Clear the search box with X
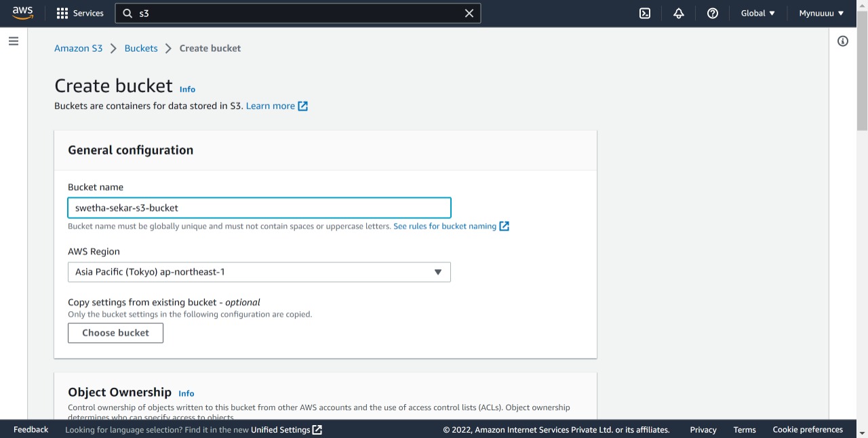The image size is (868, 438). click(469, 13)
